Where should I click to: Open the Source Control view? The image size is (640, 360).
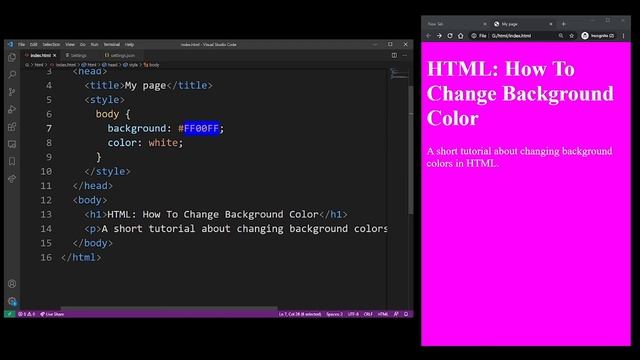12,92
